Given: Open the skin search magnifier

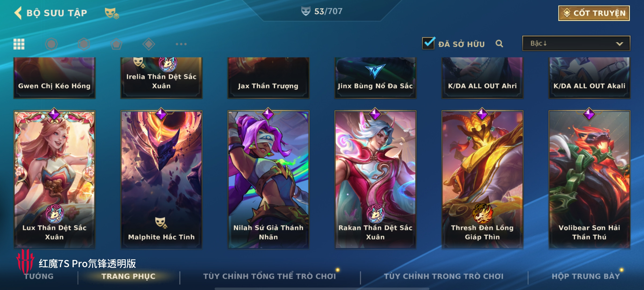Looking at the screenshot, I should 499,44.
